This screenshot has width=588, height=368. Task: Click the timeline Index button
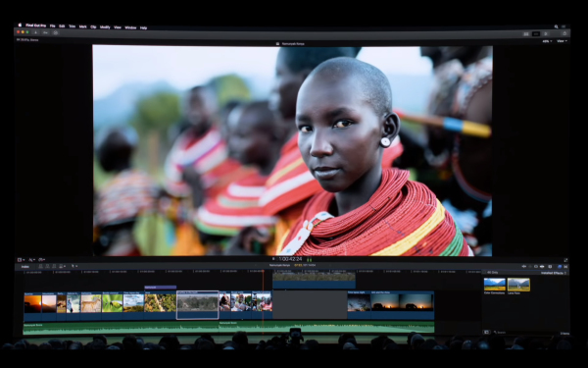pos(25,267)
